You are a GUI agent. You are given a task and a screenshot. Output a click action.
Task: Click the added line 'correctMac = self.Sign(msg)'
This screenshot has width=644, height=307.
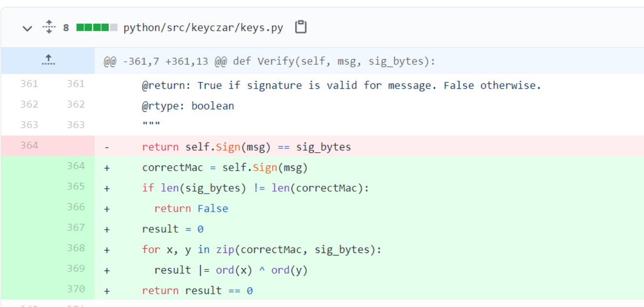coord(225,168)
